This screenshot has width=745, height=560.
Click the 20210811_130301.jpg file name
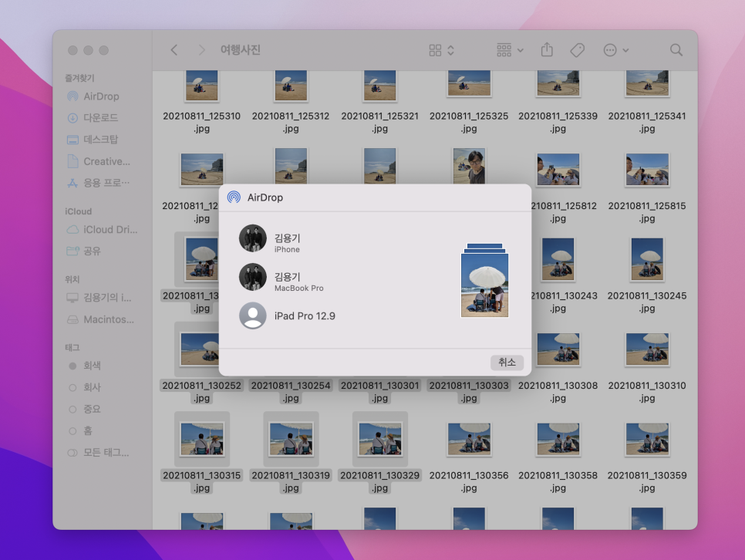[x=379, y=392]
